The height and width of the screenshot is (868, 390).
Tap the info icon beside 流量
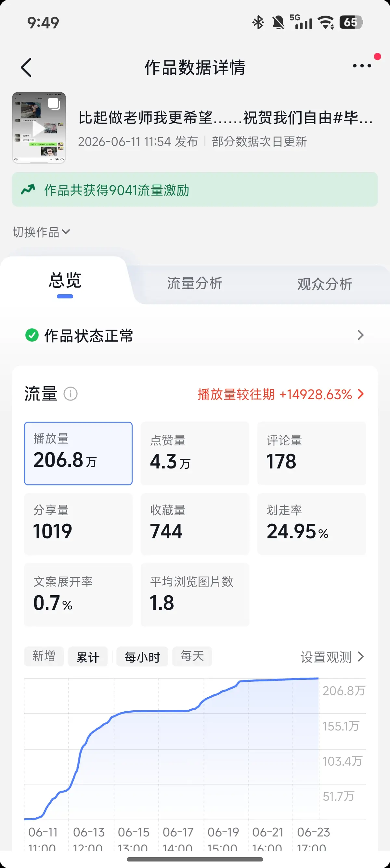click(71, 394)
